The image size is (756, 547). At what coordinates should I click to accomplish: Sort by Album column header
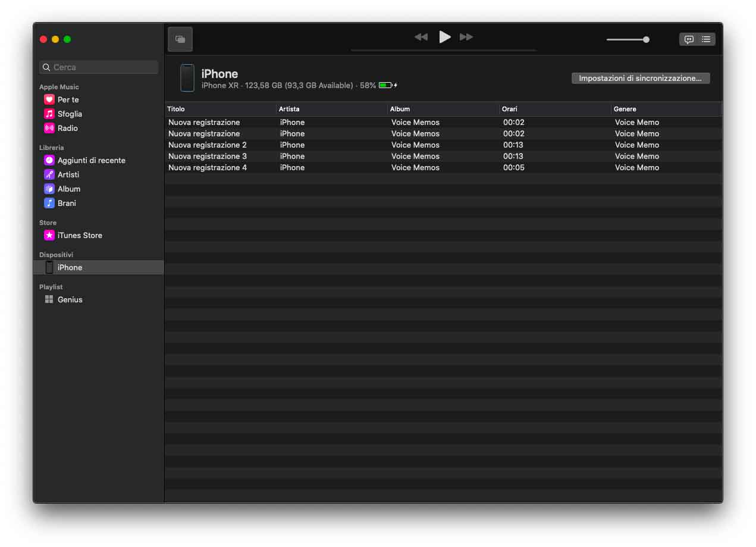[x=444, y=109]
